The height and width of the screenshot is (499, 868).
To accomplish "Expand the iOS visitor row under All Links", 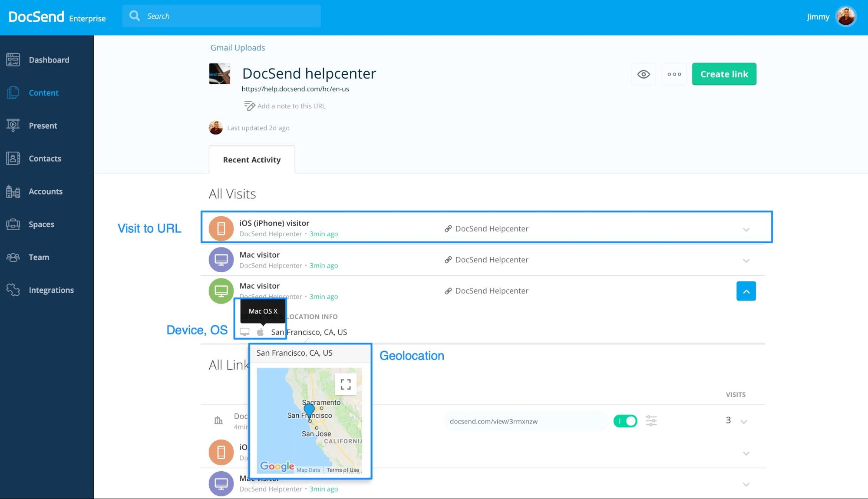I will 746,453.
